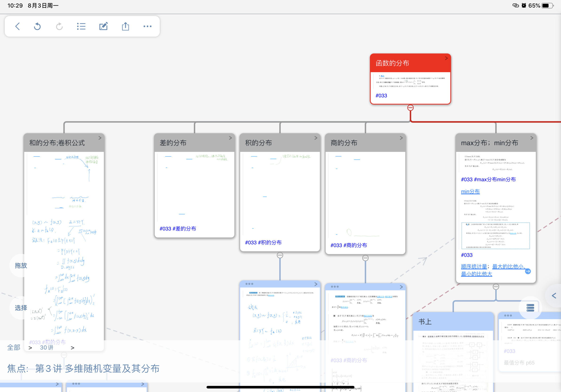The width and height of the screenshot is (561, 392).
Task: Open the 最小的比他大 link
Action: (476, 274)
